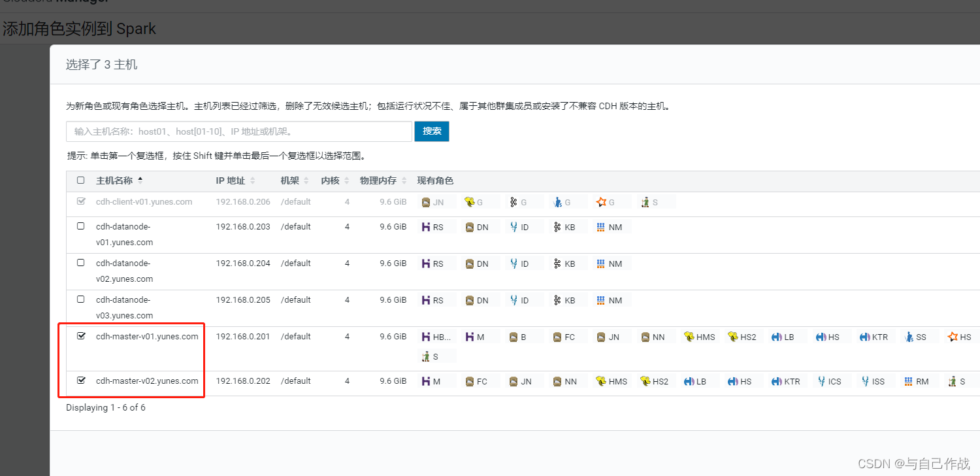
Task: Click KTR role in cdh-master-v01 row
Action: click(x=874, y=337)
